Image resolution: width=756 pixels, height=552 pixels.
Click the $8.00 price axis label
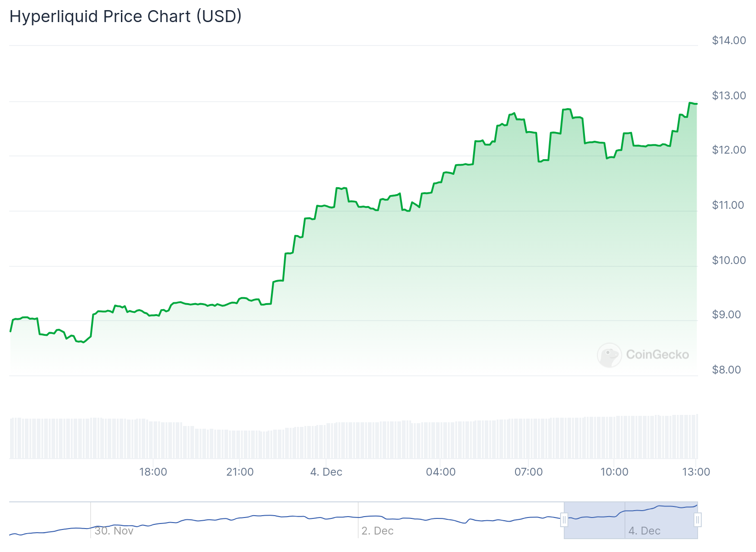click(x=727, y=370)
